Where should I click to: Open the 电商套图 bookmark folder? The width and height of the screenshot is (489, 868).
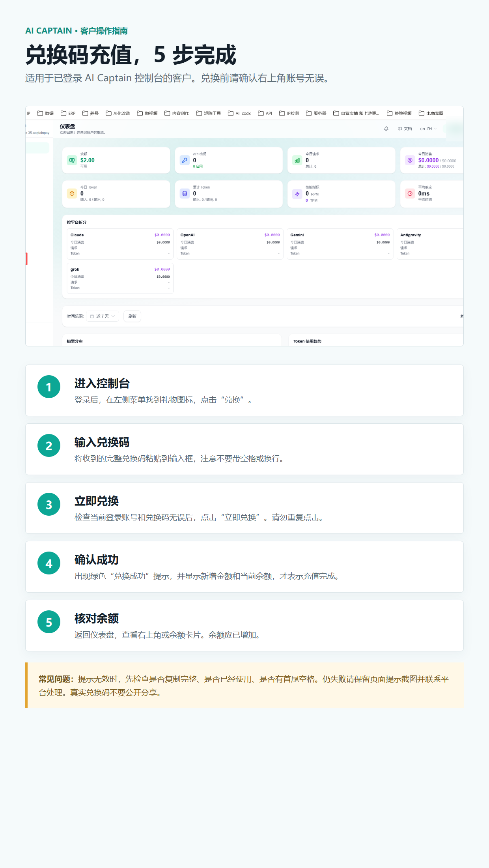click(x=431, y=113)
